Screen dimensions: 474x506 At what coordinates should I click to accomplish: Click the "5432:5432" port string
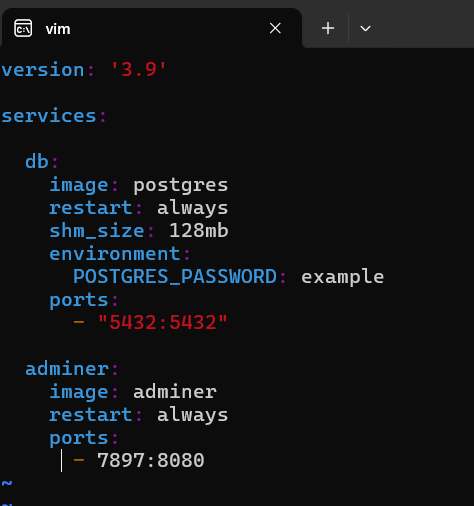163,323
